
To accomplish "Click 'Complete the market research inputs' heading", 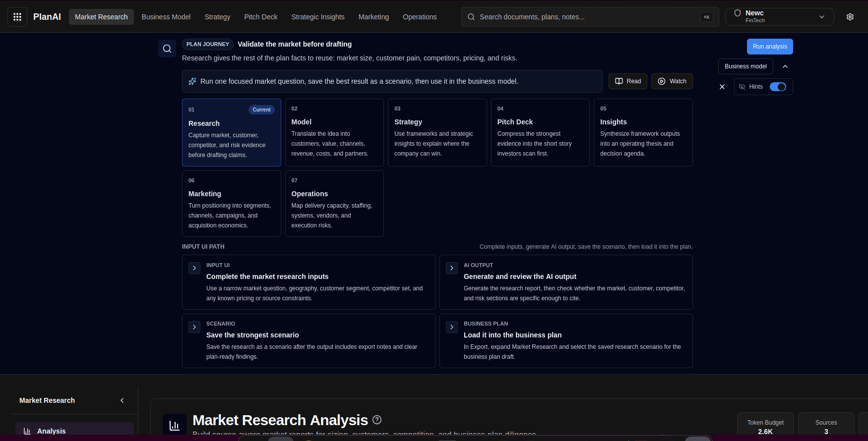I will [x=267, y=276].
